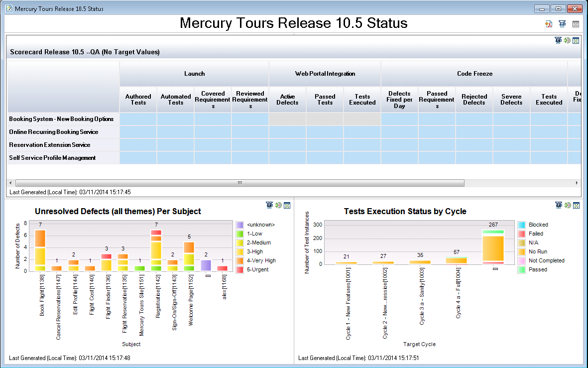Click the 2-Medium legend swatch
Viewport: 588px width, 368px height.
(239, 243)
